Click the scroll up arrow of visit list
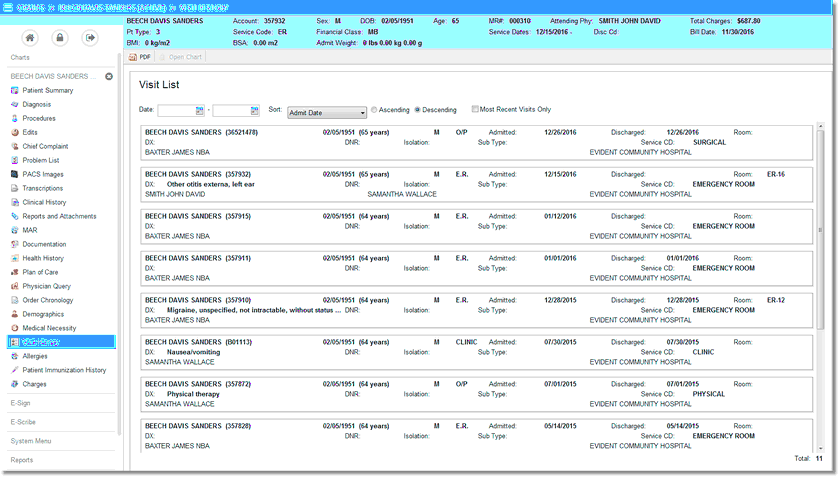 pos(820,126)
